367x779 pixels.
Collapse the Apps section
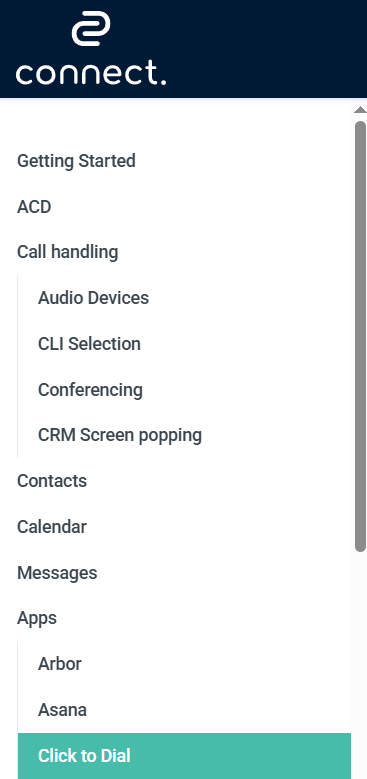[37, 619]
